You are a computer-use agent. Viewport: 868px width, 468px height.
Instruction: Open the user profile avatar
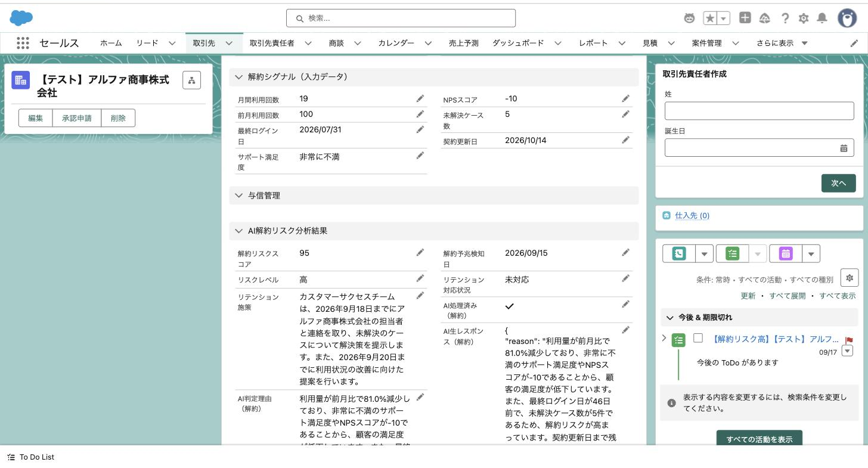point(847,18)
